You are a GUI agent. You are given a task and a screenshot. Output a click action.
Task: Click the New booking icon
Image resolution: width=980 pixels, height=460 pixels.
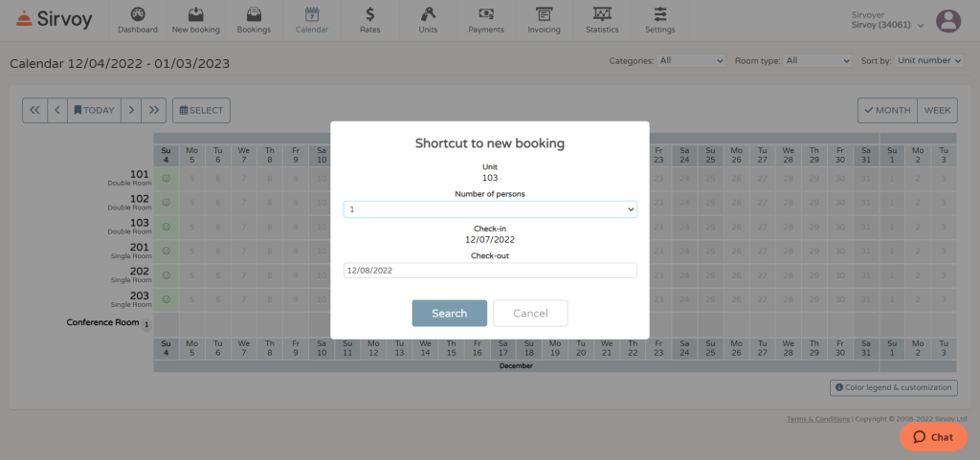pos(195,14)
